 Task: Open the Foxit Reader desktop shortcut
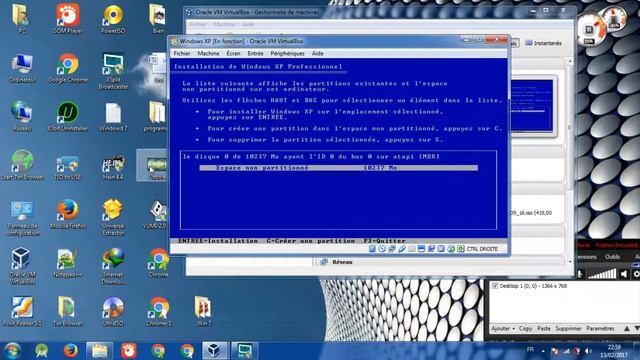pos(22,311)
